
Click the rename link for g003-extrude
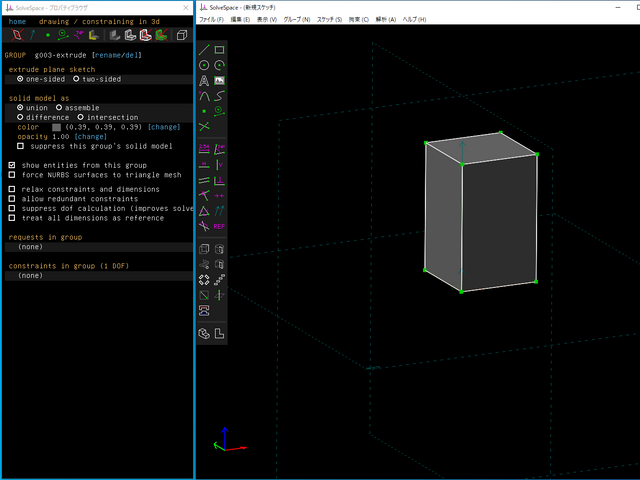[108, 55]
